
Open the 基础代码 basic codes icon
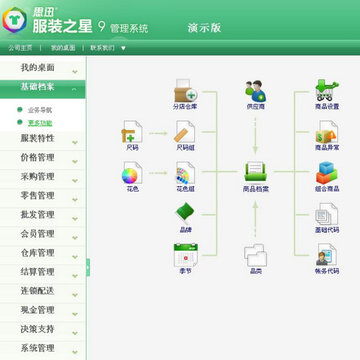[326, 214]
